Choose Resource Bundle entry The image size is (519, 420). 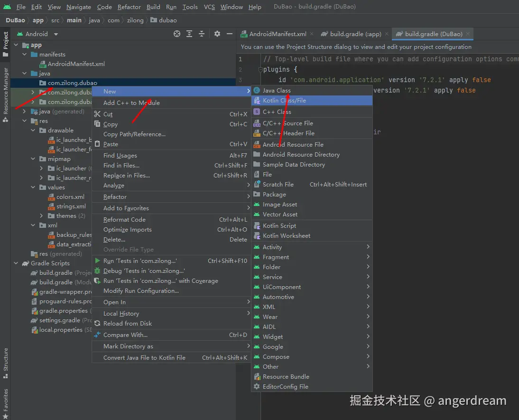[312, 377]
